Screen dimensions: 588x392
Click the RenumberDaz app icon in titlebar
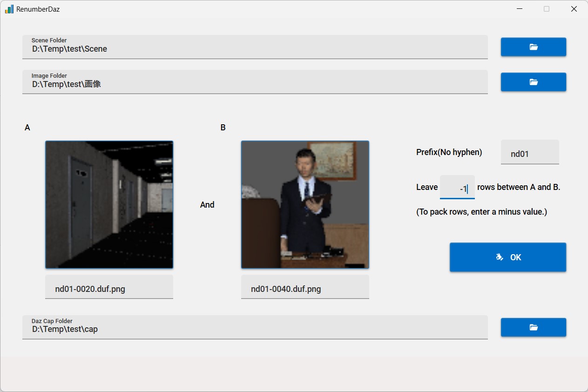coord(8,9)
